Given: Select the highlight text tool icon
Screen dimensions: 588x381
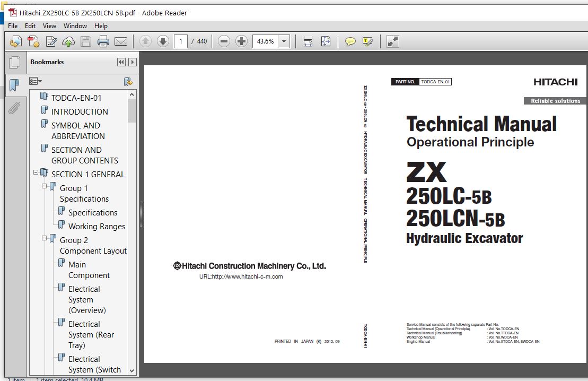Looking at the screenshot, I should coord(368,41).
